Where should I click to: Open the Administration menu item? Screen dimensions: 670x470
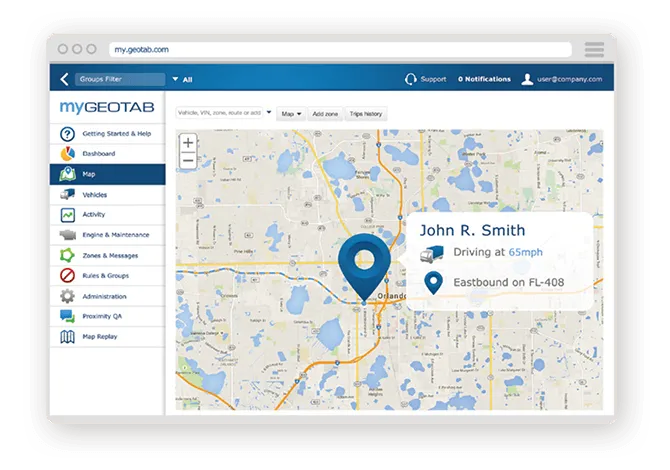click(108, 296)
